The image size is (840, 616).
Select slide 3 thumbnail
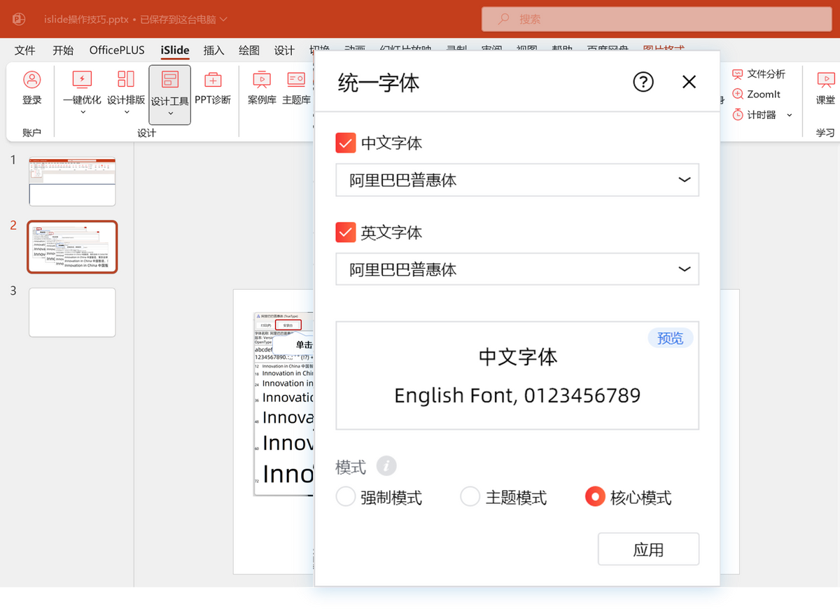(x=72, y=312)
